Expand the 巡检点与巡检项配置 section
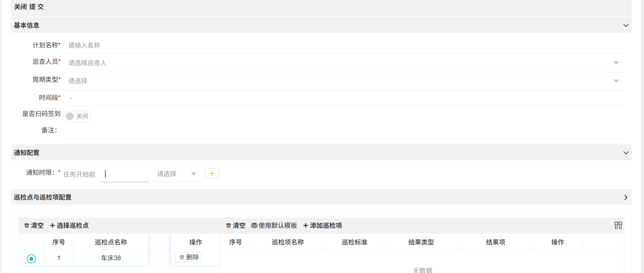The width and height of the screenshot is (644, 273). click(626, 197)
